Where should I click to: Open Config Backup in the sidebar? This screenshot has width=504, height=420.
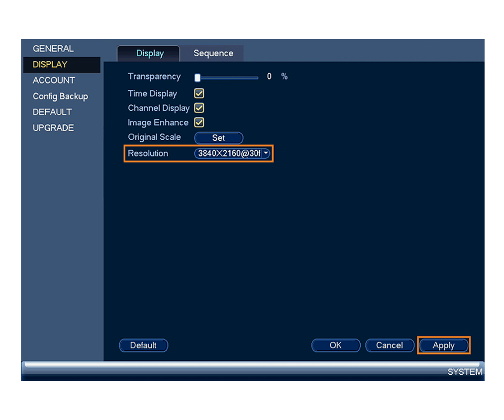click(60, 96)
